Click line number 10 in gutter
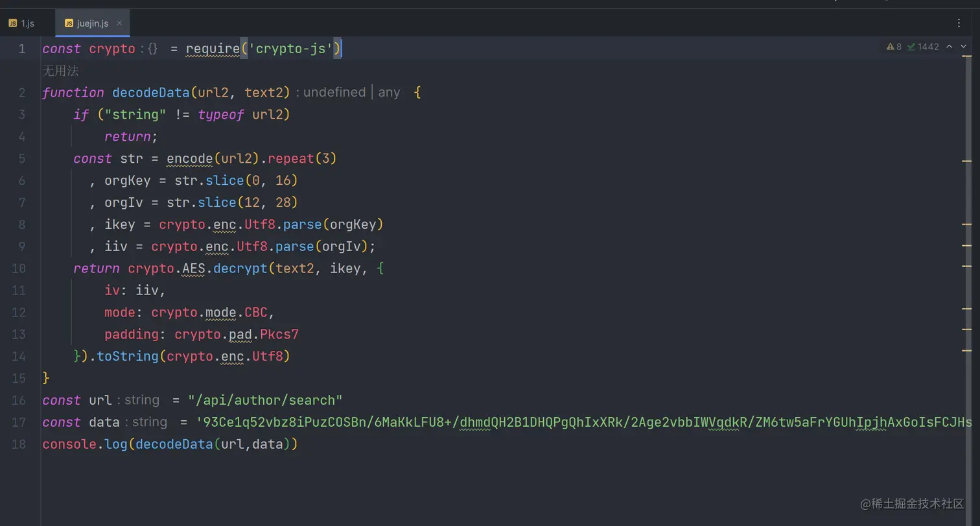Viewport: 980px width, 526px height. click(19, 269)
